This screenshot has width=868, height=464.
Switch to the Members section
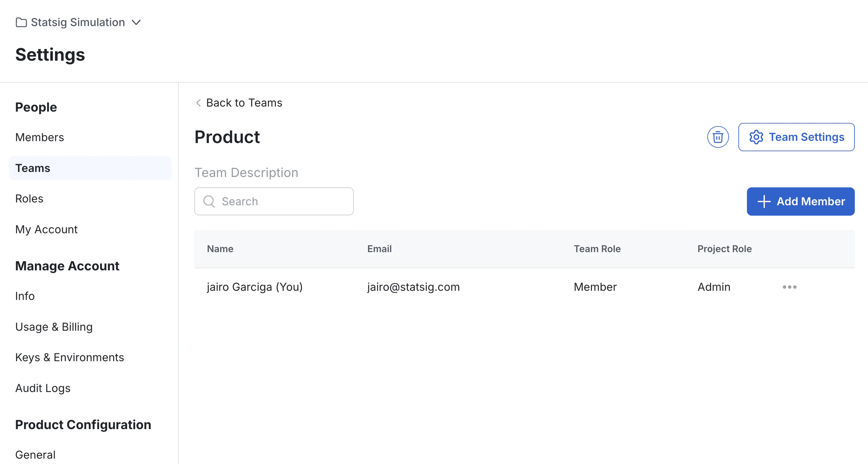click(x=39, y=137)
